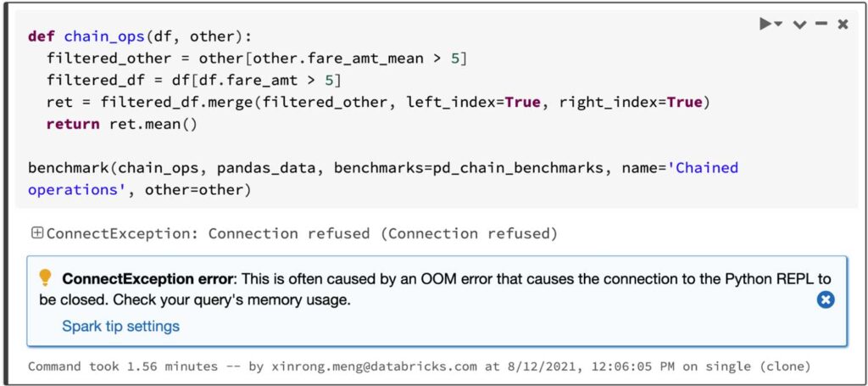
Task: Minimize the notebook cell with dash icon
Action: click(x=821, y=25)
